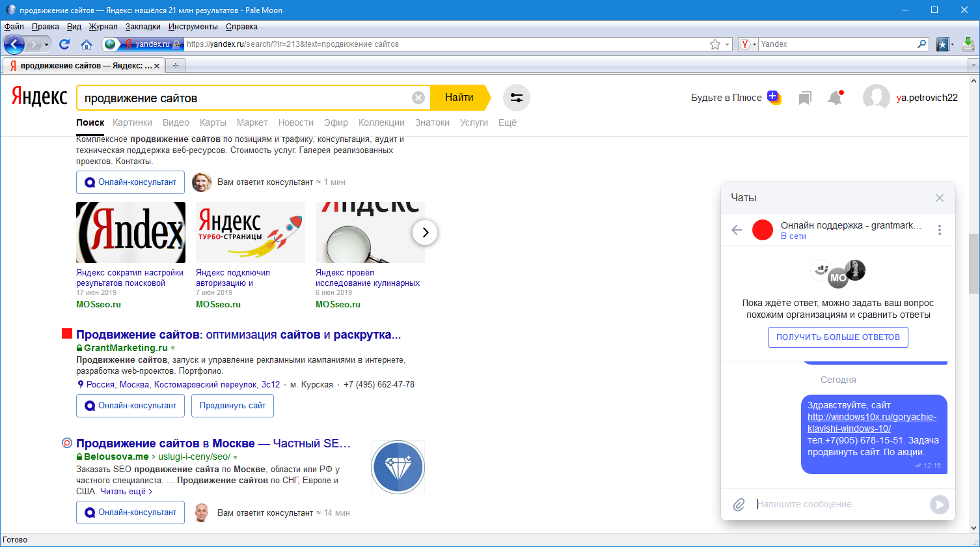
Task: Click the magnifier in the Yandex search bar
Action: click(x=921, y=44)
